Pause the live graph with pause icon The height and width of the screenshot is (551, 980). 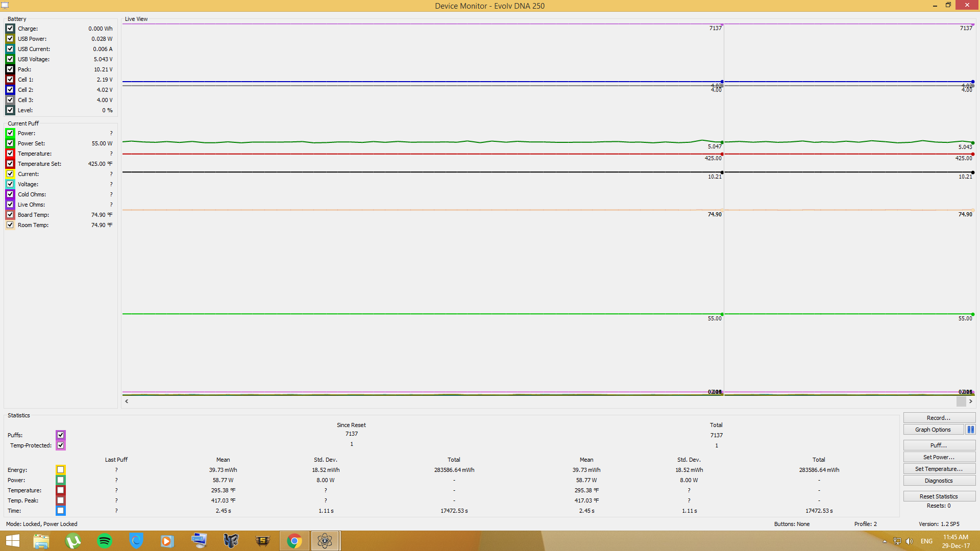970,430
